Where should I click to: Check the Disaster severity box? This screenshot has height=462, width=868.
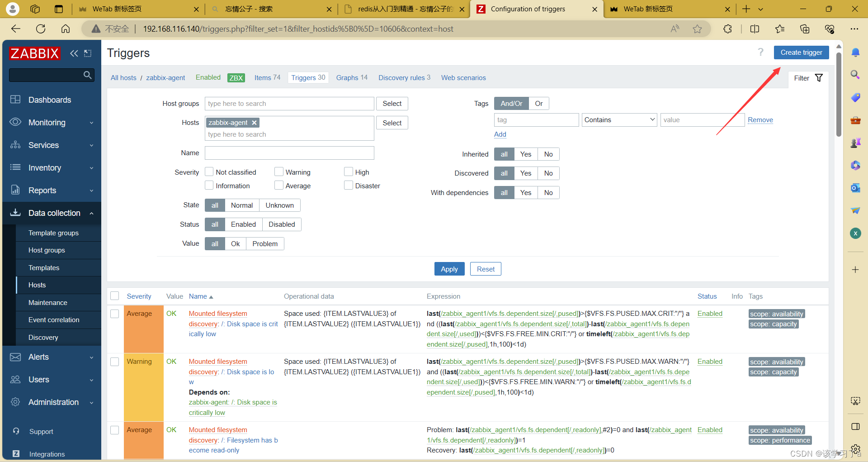point(349,186)
